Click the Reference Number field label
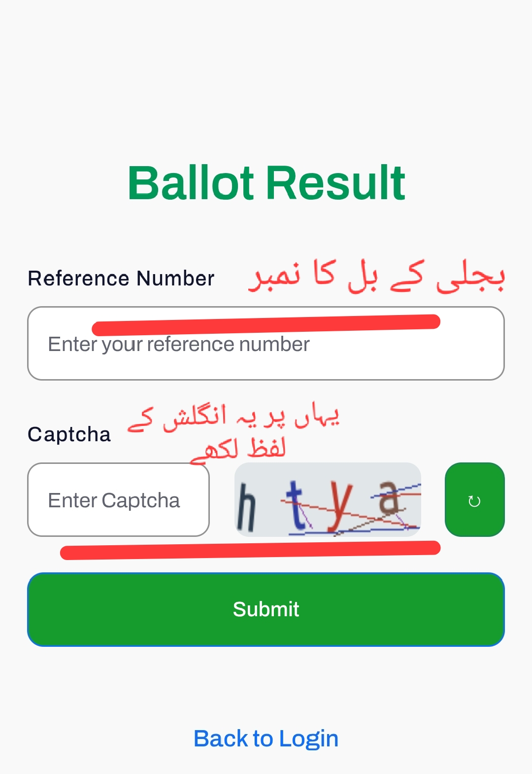 (121, 279)
